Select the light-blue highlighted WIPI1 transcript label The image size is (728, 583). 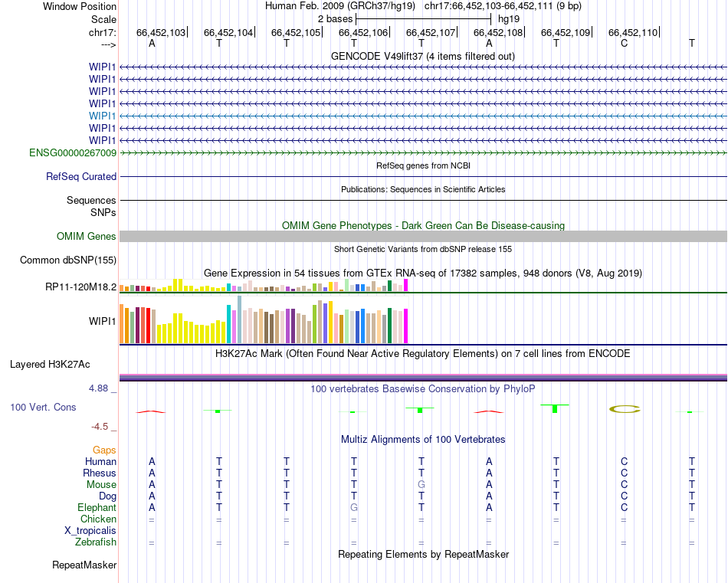102,116
